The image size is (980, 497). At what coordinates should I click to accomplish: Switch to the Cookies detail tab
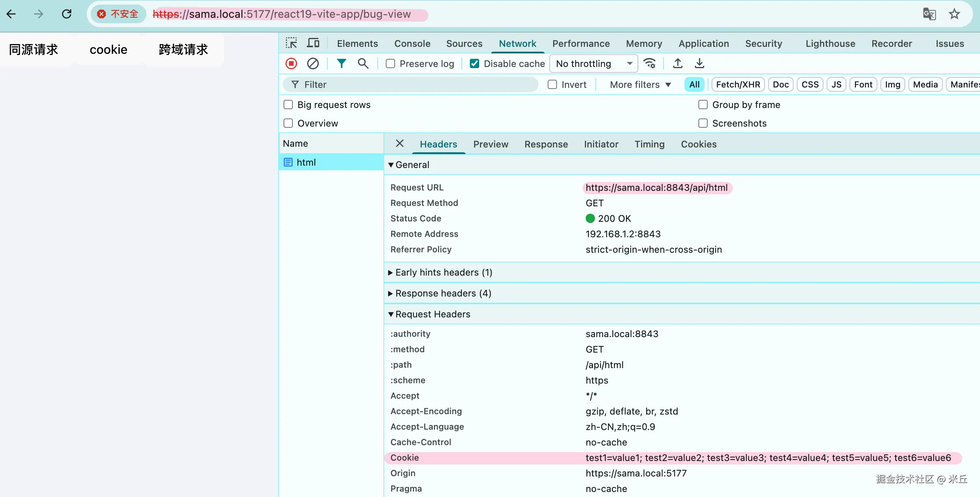[x=698, y=144]
